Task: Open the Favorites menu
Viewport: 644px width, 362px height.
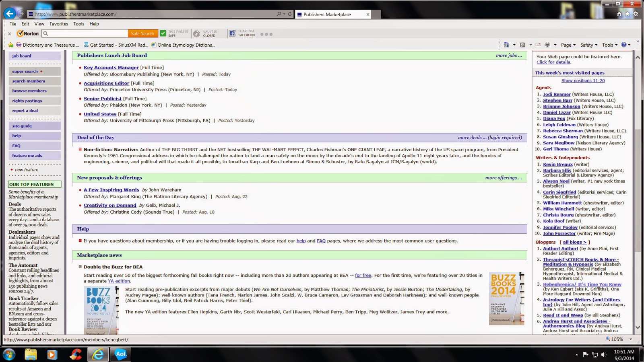Action: tap(59, 24)
